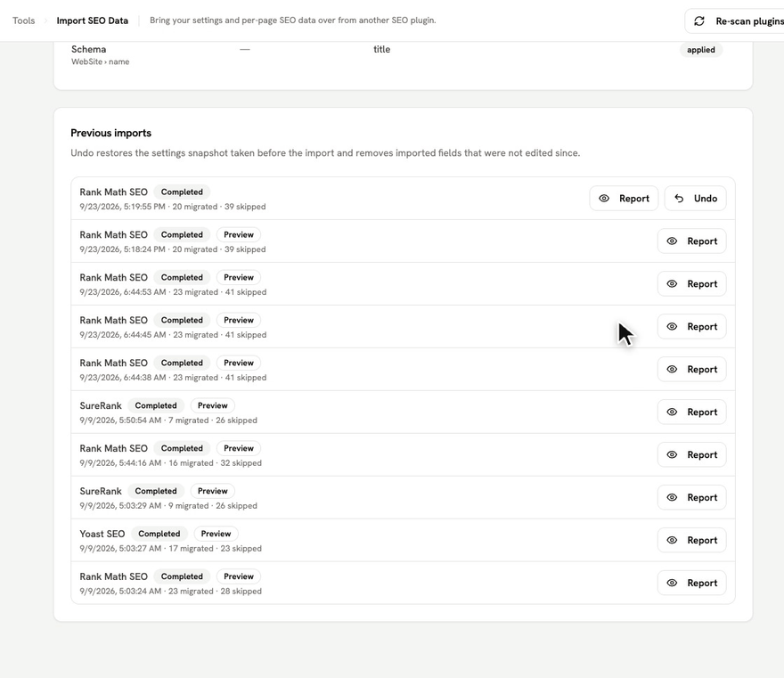
Task: Click '9/9/2026, 5:03:24 AM · 23 migrated' text
Action: 146,592
